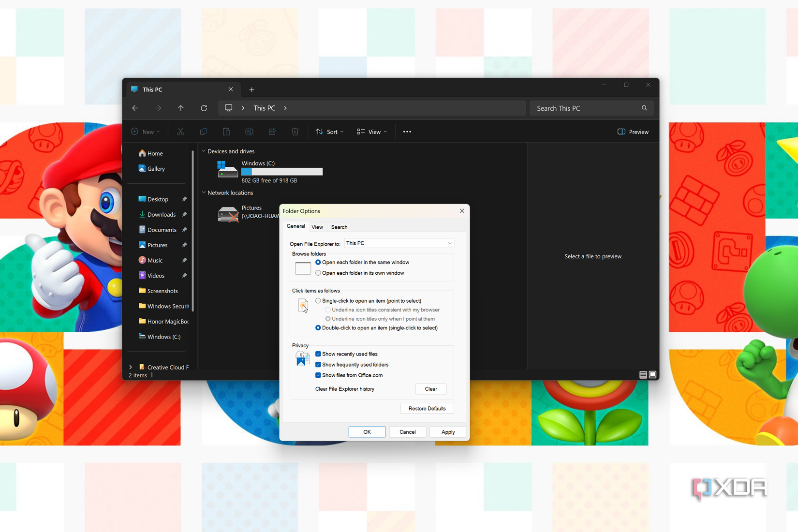Expand the Creative Cloud Files entry
The image size is (798, 532).
click(x=130, y=367)
